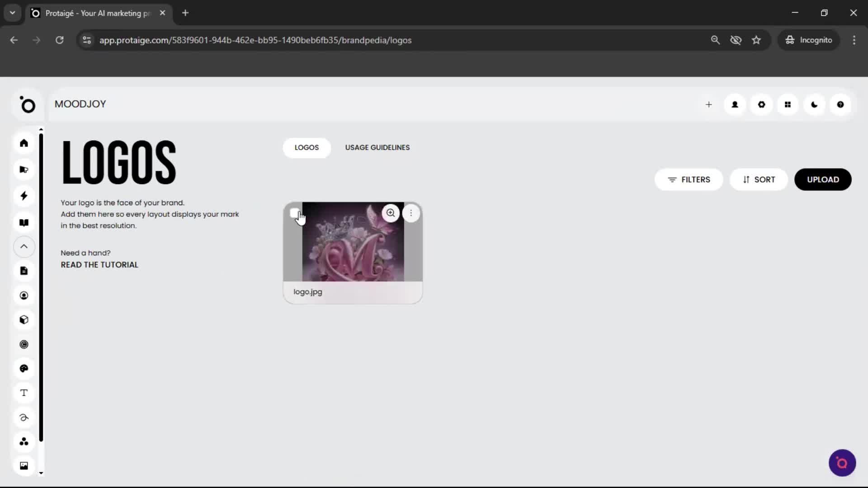Open the Text tool in the sidebar
Screen dimensions: 868x488
click(24, 393)
